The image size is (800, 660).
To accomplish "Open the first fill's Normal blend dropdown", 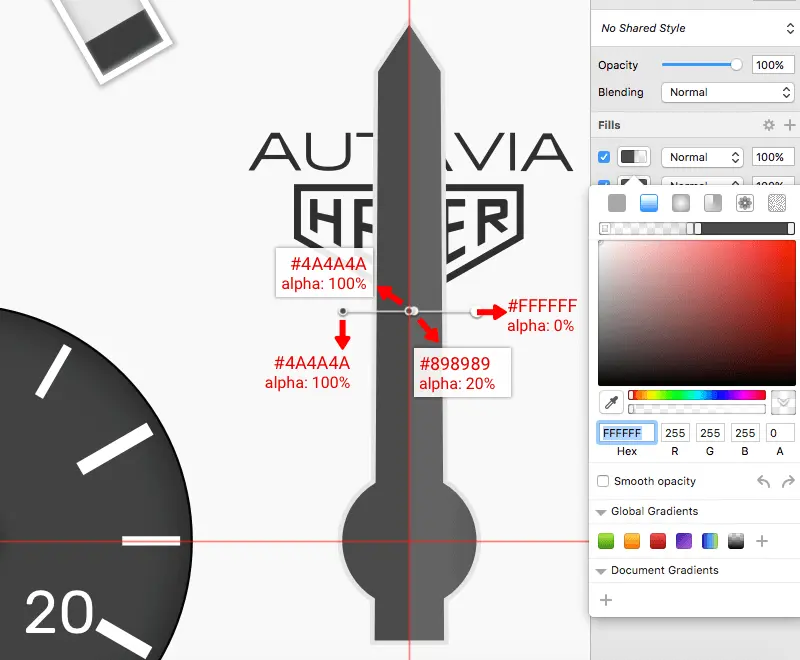I will click(702, 157).
